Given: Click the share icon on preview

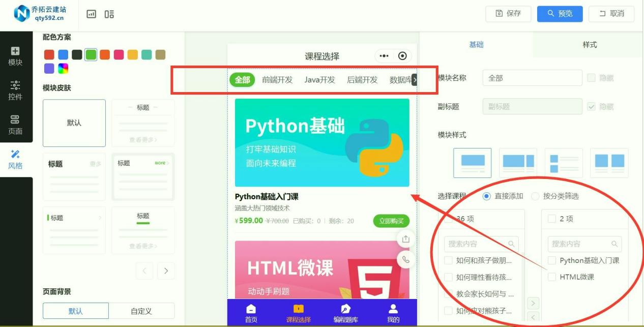Looking at the screenshot, I should click(x=405, y=239).
